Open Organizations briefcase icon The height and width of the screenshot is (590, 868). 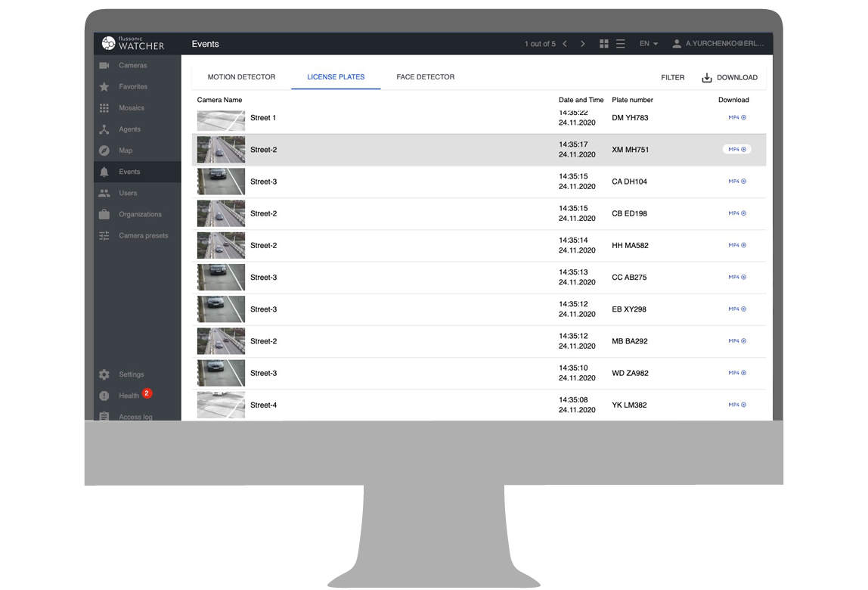click(x=104, y=214)
